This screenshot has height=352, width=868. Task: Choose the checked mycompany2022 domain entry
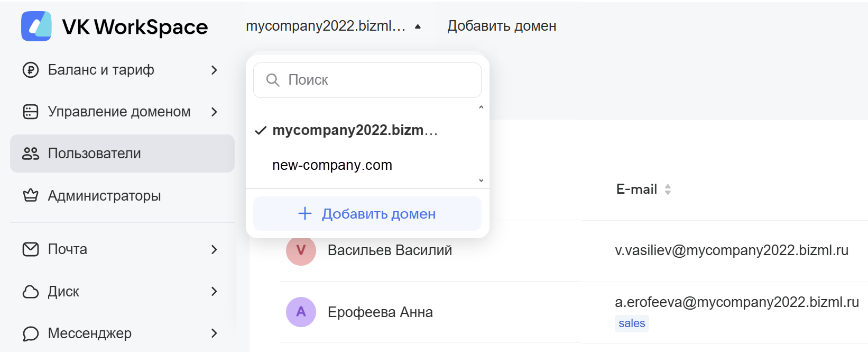point(354,130)
